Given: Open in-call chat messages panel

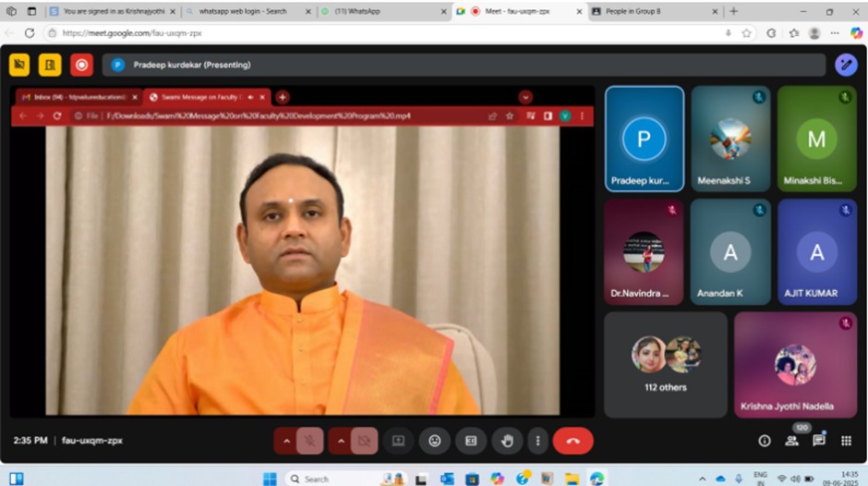Looking at the screenshot, I should (819, 441).
